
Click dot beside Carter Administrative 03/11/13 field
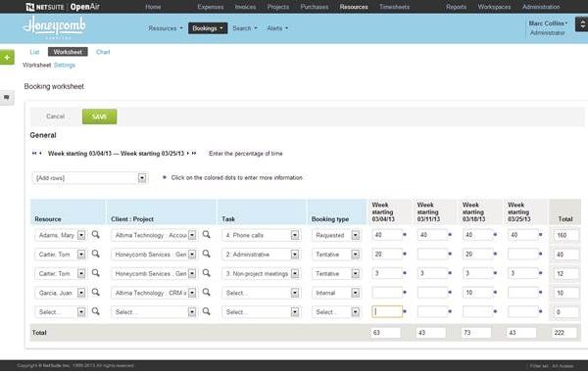click(x=450, y=254)
